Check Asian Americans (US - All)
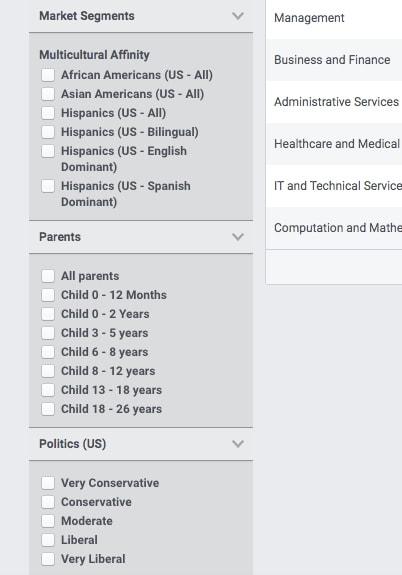The width and height of the screenshot is (402, 575). point(48,94)
